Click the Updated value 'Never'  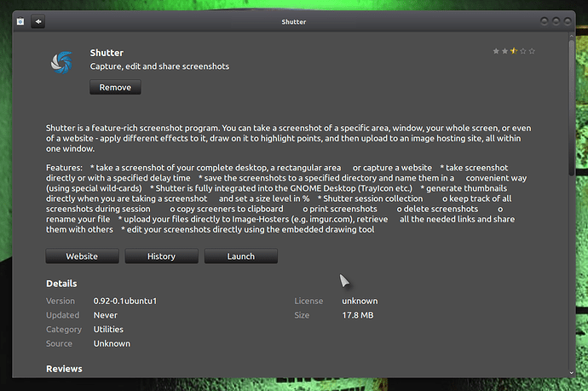106,315
